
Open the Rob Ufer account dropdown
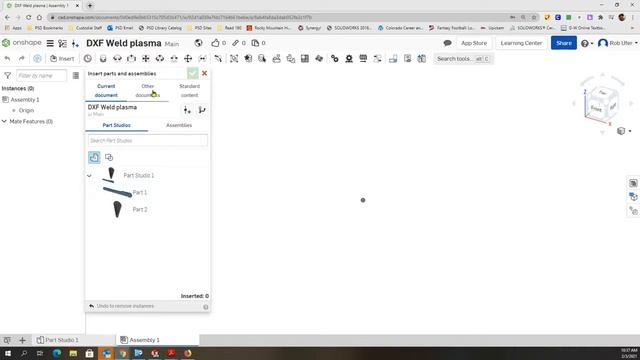click(618, 43)
